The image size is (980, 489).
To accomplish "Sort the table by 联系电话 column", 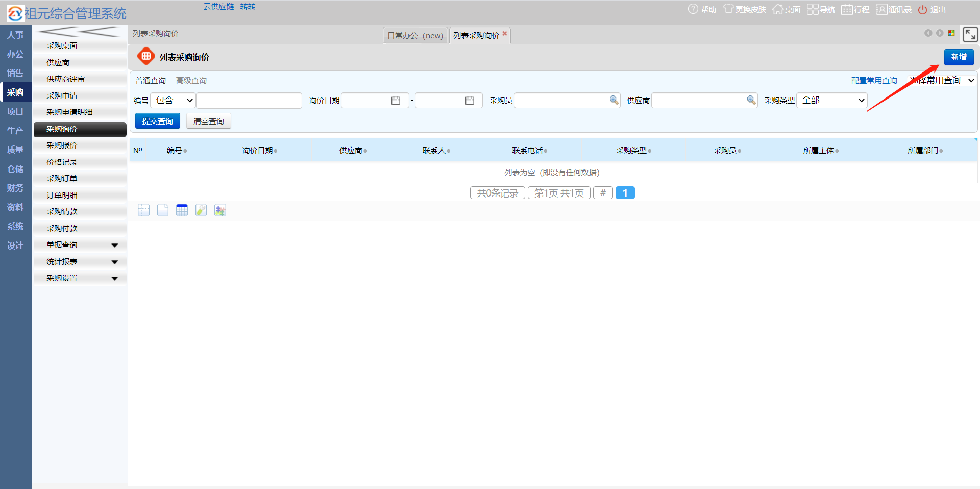I will click(x=530, y=151).
